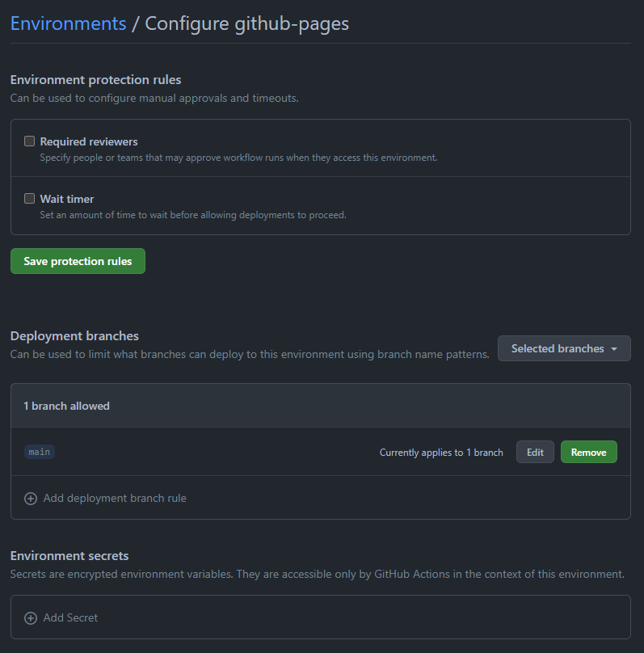Viewport: 644px width, 653px height.
Task: Enable the Wait timer checkbox
Action: (30, 199)
